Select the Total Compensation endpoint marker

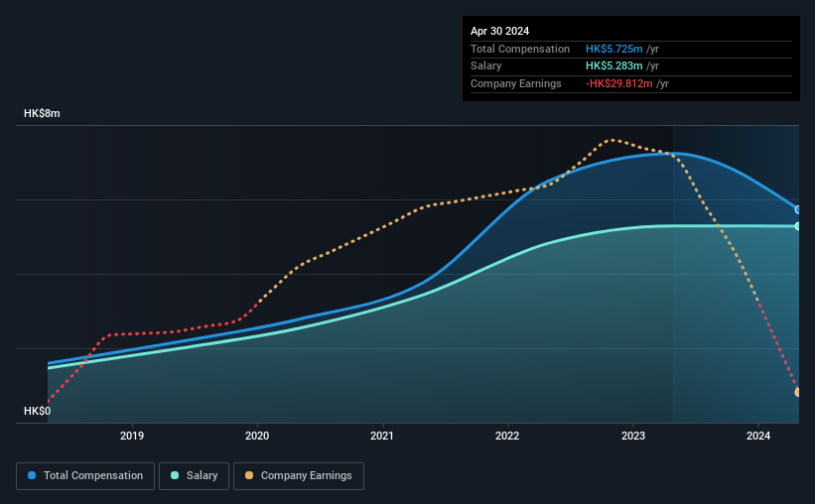click(x=798, y=210)
